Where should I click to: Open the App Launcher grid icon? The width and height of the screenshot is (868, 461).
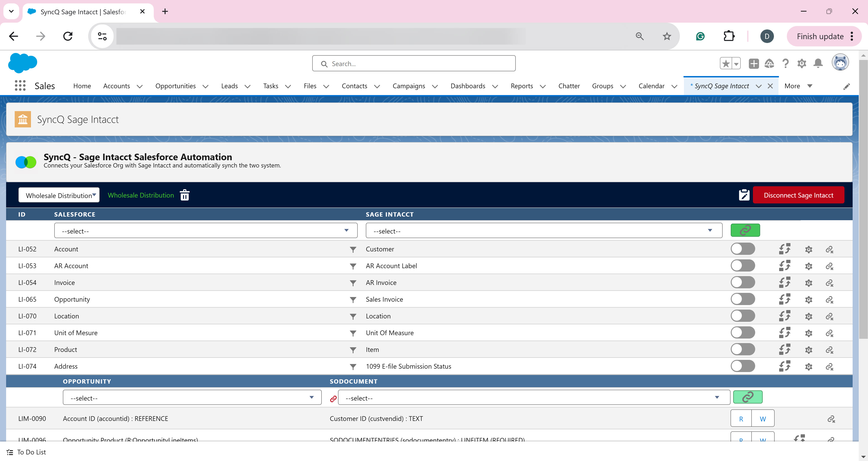20,86
